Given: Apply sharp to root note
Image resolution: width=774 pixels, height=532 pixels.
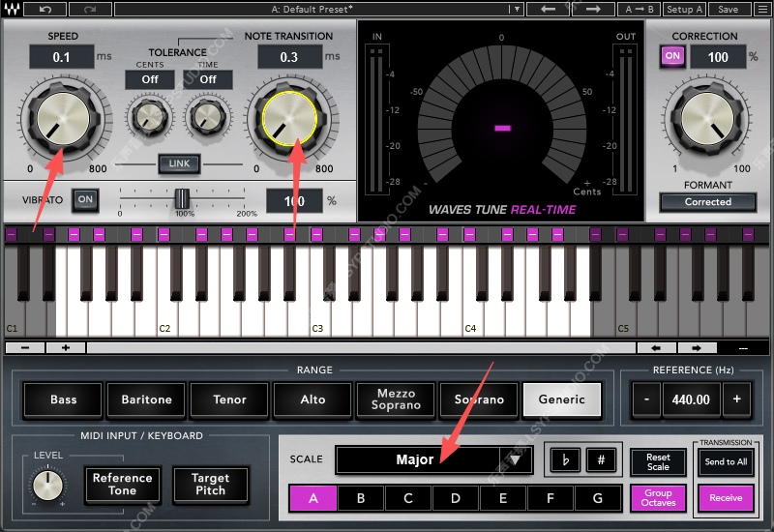Looking at the screenshot, I should (x=601, y=460).
